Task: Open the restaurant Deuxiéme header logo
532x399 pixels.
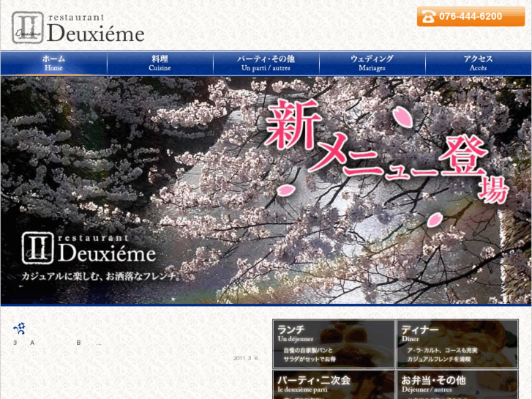Action: point(78,28)
